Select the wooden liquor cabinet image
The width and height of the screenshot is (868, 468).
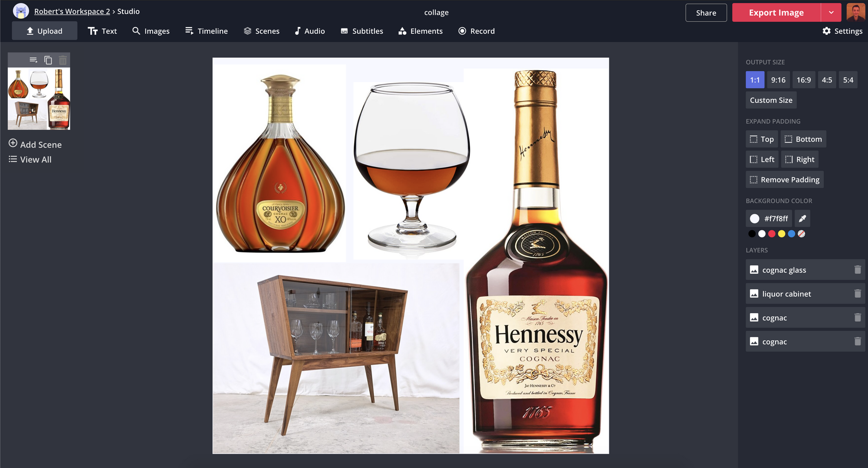[336, 358]
